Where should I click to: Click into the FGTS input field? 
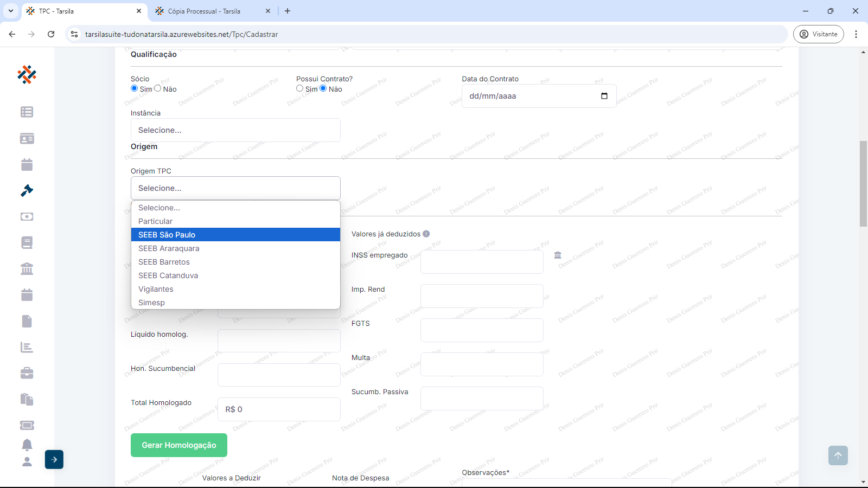482,330
